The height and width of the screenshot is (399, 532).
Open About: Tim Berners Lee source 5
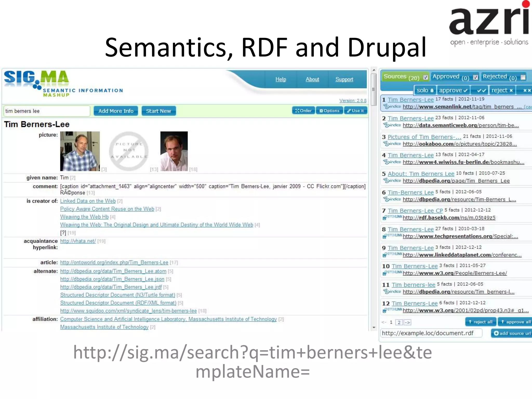(421, 174)
